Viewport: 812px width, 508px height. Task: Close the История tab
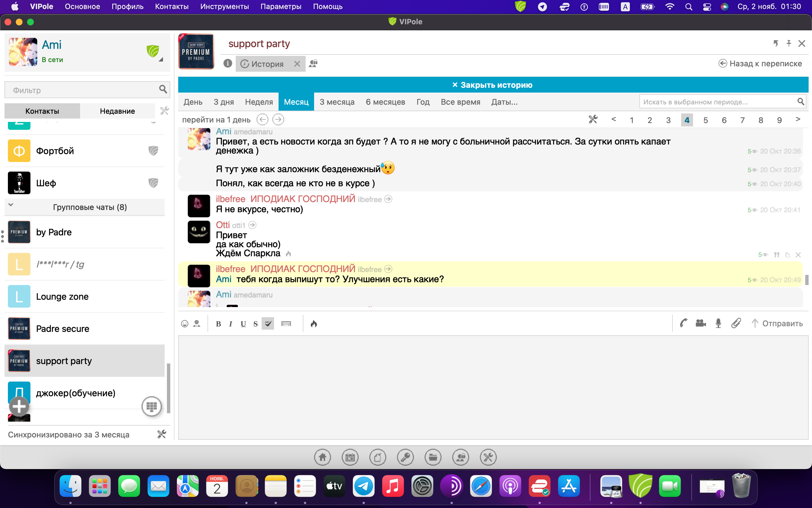pyautogui.click(x=297, y=64)
